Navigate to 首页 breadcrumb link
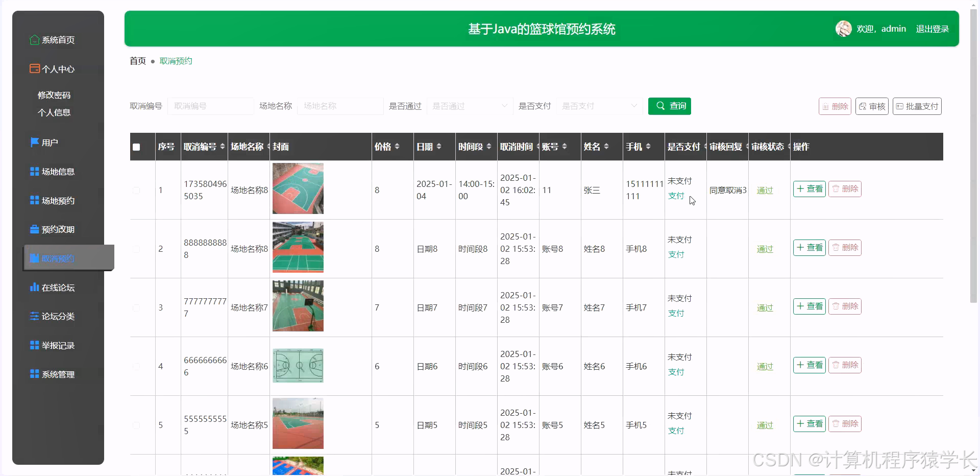The height and width of the screenshot is (476, 980). click(x=137, y=61)
